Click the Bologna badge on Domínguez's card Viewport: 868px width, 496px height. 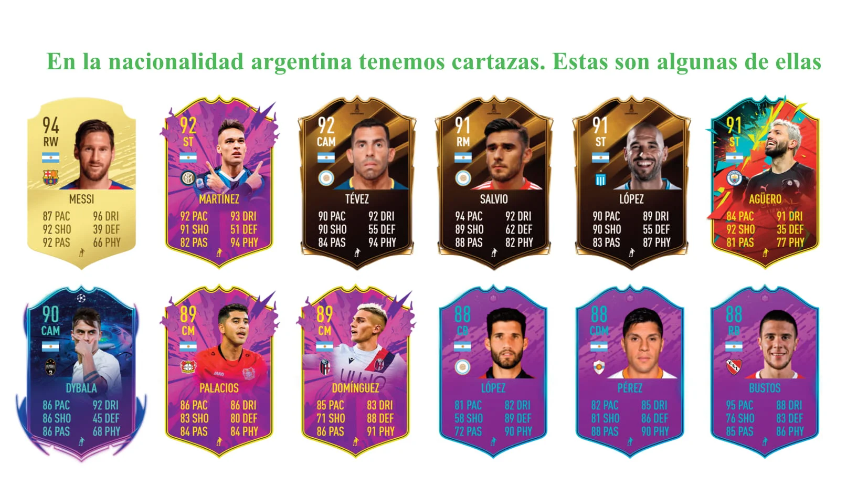pos(325,367)
